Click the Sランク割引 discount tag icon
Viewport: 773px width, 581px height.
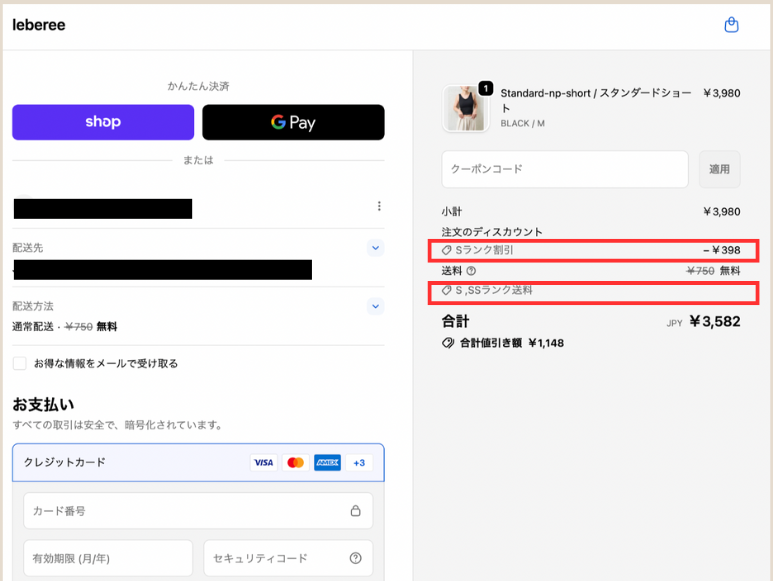pyautogui.click(x=447, y=250)
